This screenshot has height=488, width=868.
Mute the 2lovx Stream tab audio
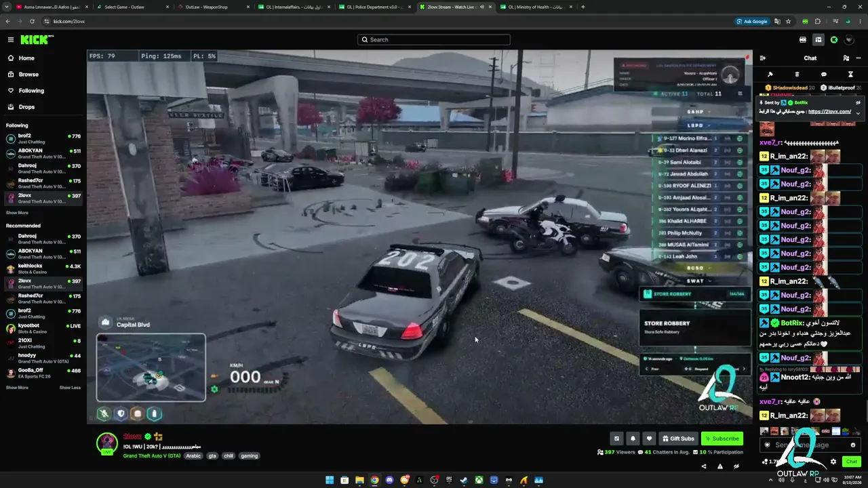[481, 7]
